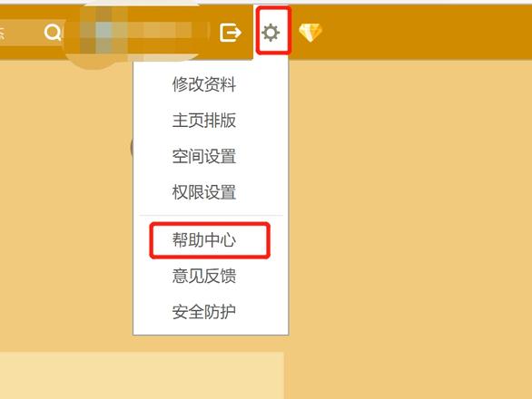Choose 主页排版 menu entry
The image size is (532, 399).
(x=204, y=121)
